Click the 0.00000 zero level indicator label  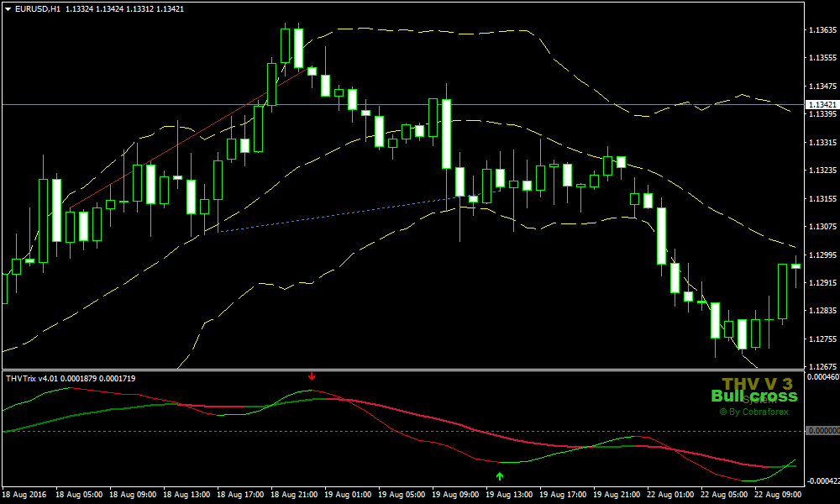[x=822, y=431]
